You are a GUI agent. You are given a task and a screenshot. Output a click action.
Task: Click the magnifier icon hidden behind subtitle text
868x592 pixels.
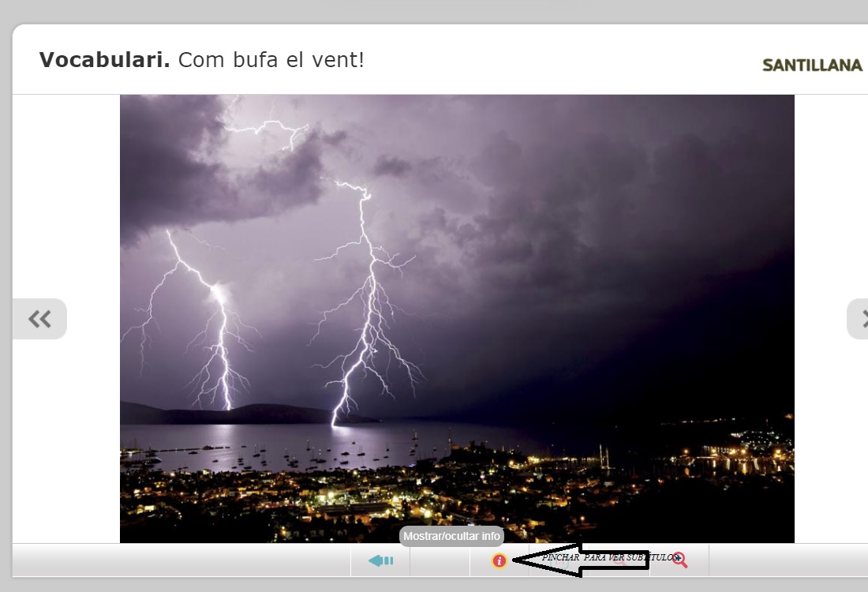(x=620, y=560)
